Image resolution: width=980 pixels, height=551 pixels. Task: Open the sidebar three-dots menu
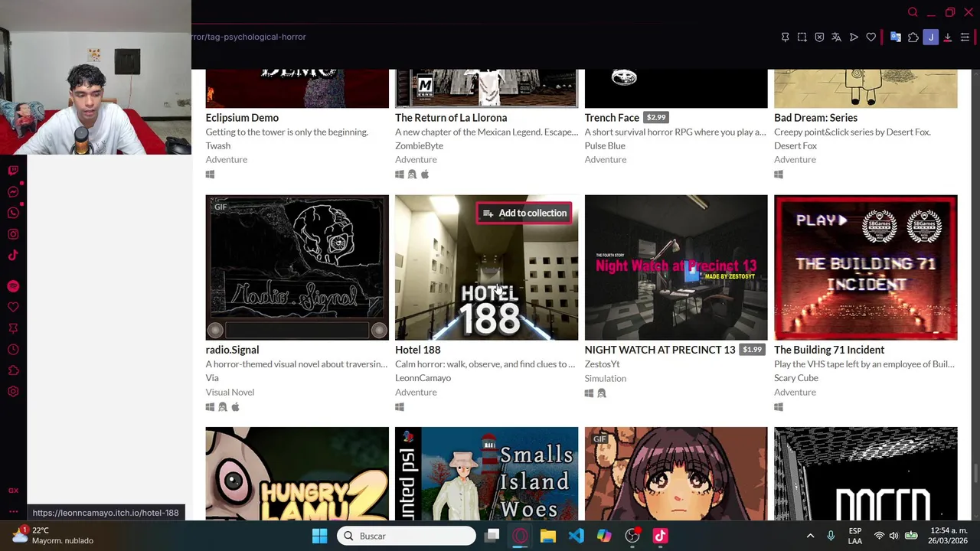point(13,511)
